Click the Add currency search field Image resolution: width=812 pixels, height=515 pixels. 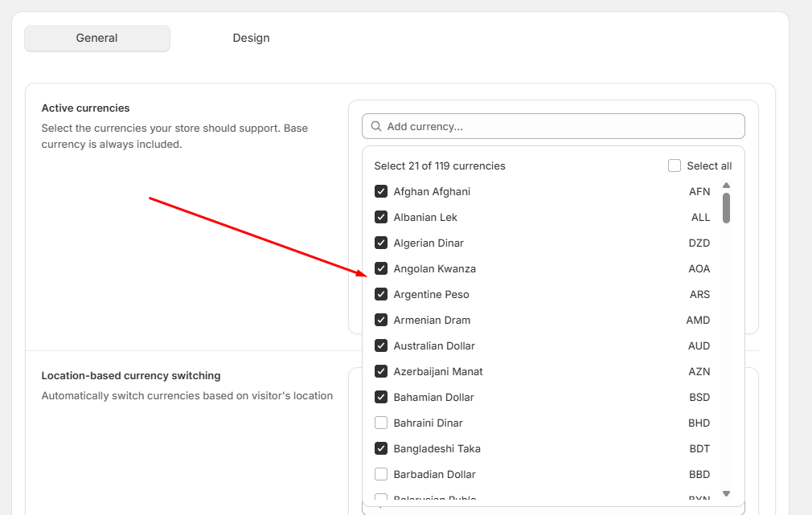coord(553,126)
